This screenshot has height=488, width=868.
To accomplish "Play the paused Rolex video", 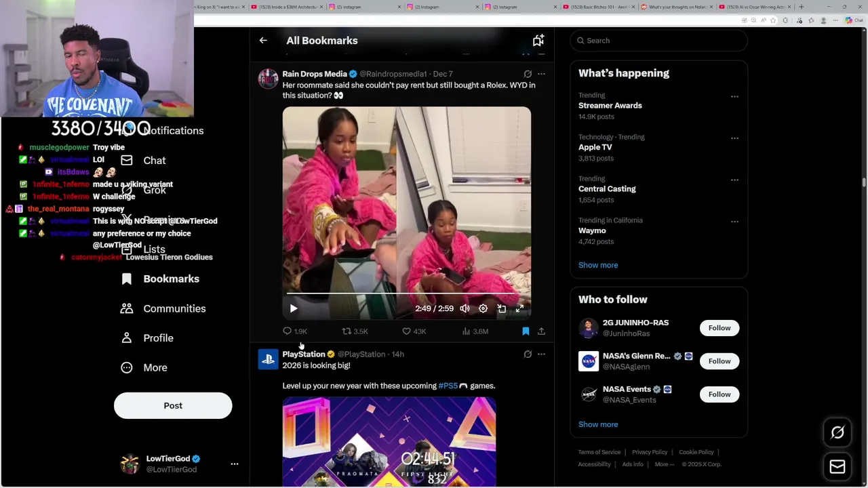I will [294, 308].
